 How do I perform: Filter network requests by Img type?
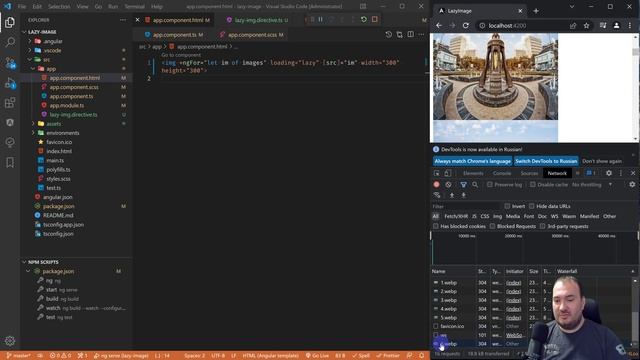coord(497,216)
